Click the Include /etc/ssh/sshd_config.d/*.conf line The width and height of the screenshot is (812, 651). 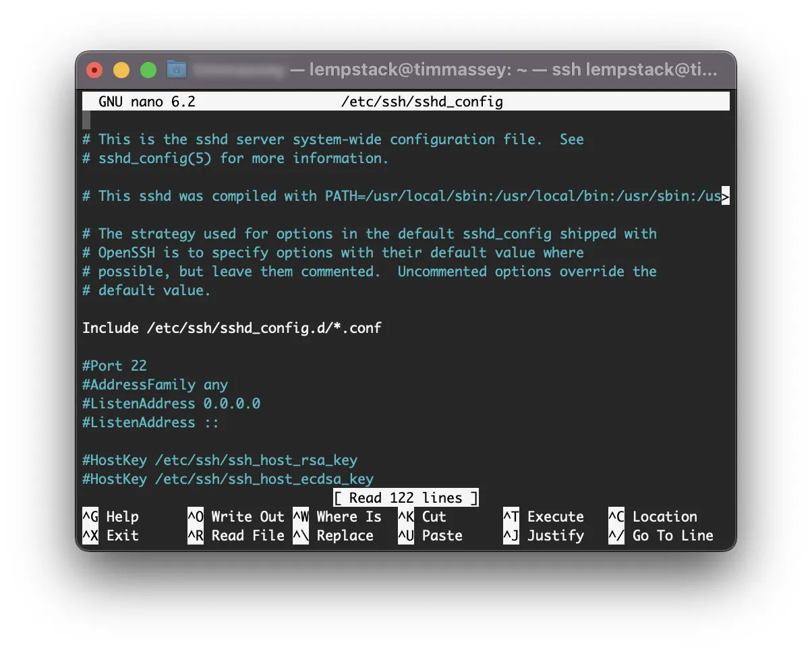click(232, 328)
